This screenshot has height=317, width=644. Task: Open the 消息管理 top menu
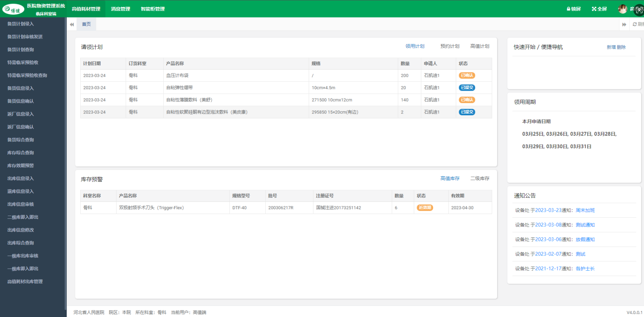(121, 9)
